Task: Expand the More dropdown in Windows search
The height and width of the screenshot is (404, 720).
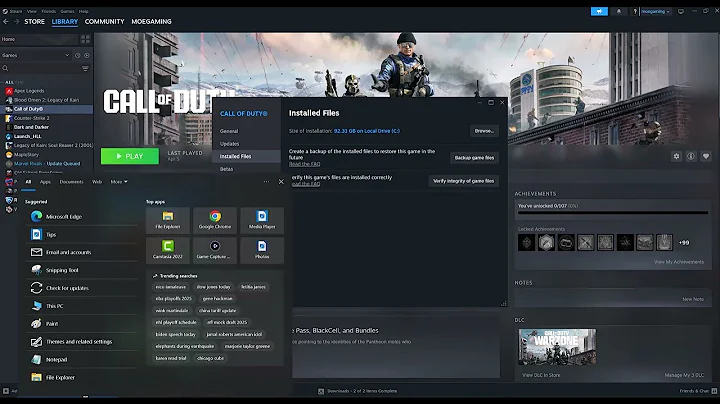Action: (x=119, y=182)
